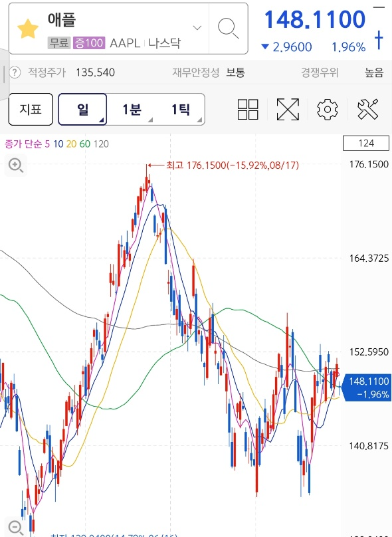Click the 경쟁우위 높음 indicator
The height and width of the screenshot is (537, 392).
click(x=342, y=72)
